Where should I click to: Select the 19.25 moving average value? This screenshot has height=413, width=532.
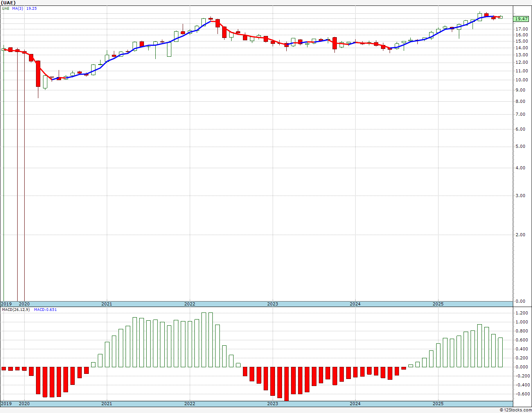(x=31, y=8)
